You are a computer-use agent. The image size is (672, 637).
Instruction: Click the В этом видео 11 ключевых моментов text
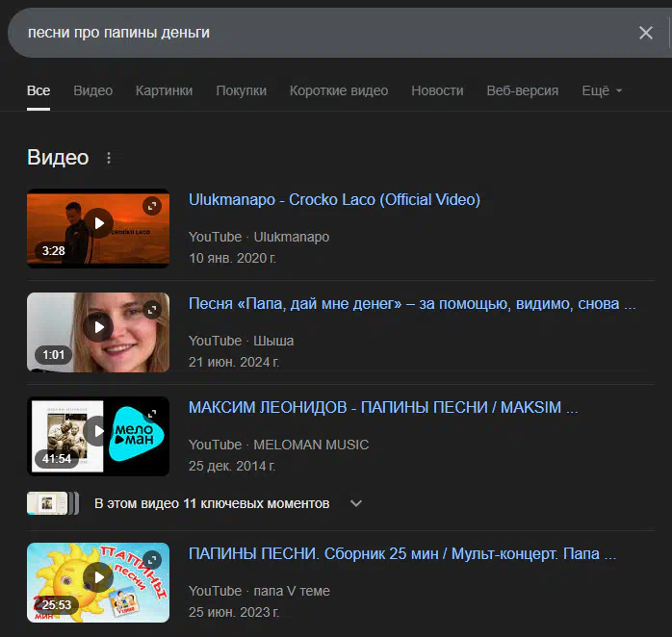[212, 503]
